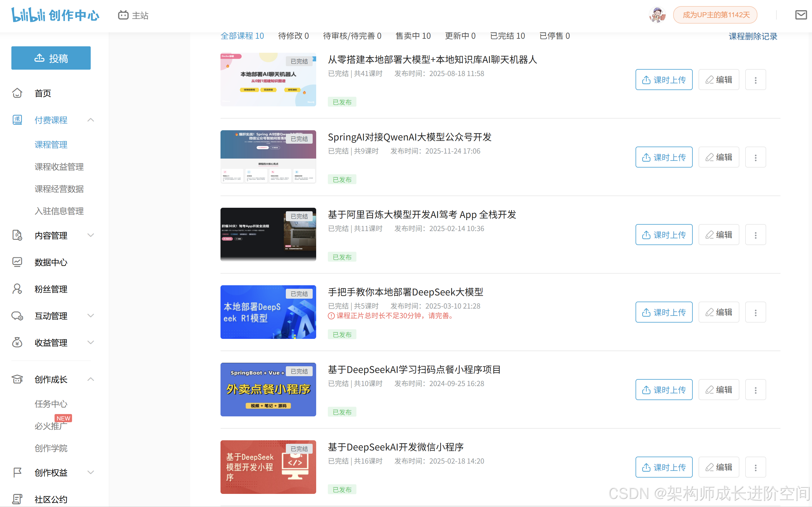Select the 已完结 10 tab
812x507 pixels.
pyautogui.click(x=507, y=36)
